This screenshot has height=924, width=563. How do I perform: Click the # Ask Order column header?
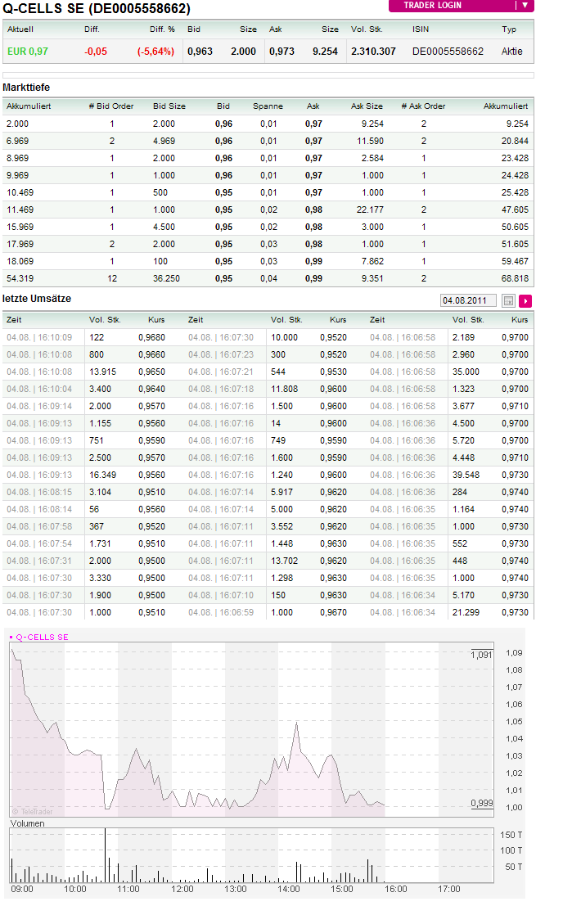coord(423,106)
